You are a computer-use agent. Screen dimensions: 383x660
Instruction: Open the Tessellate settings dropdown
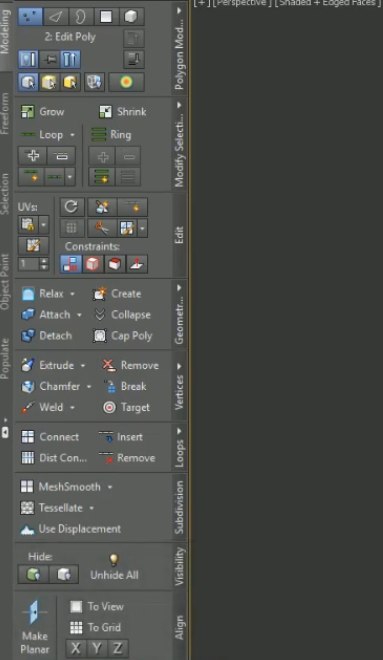click(x=91, y=508)
